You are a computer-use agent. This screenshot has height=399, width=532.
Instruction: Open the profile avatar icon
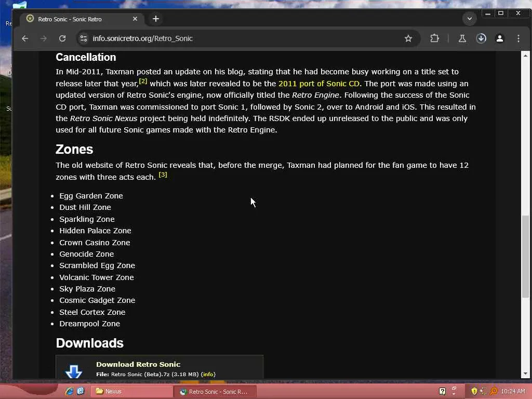point(500,38)
